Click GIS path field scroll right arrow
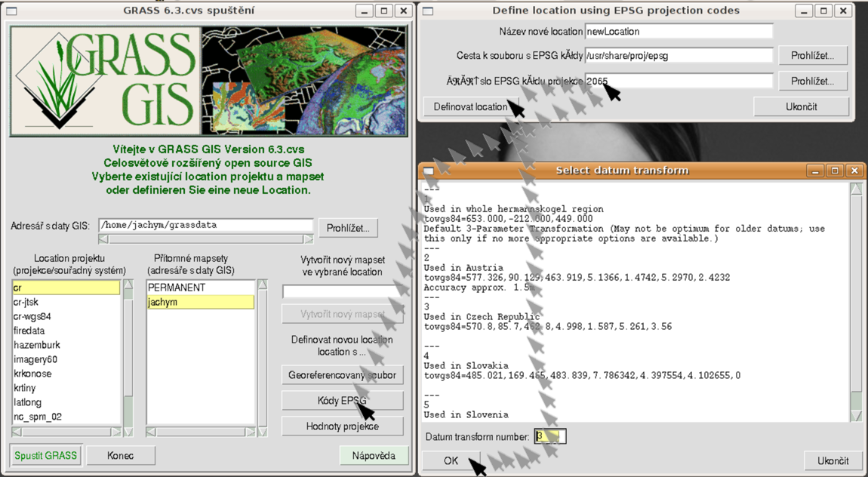868x477 pixels. pyautogui.click(x=309, y=239)
